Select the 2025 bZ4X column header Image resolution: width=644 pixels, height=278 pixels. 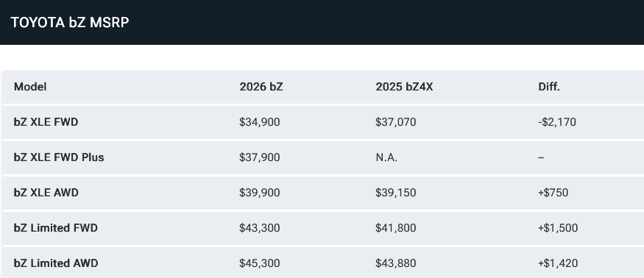tap(404, 87)
